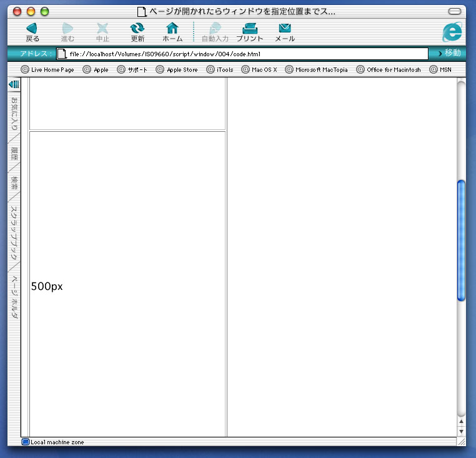Click the 自動入力 autofill icon
Screen dimensions: 476x458
pos(215,32)
